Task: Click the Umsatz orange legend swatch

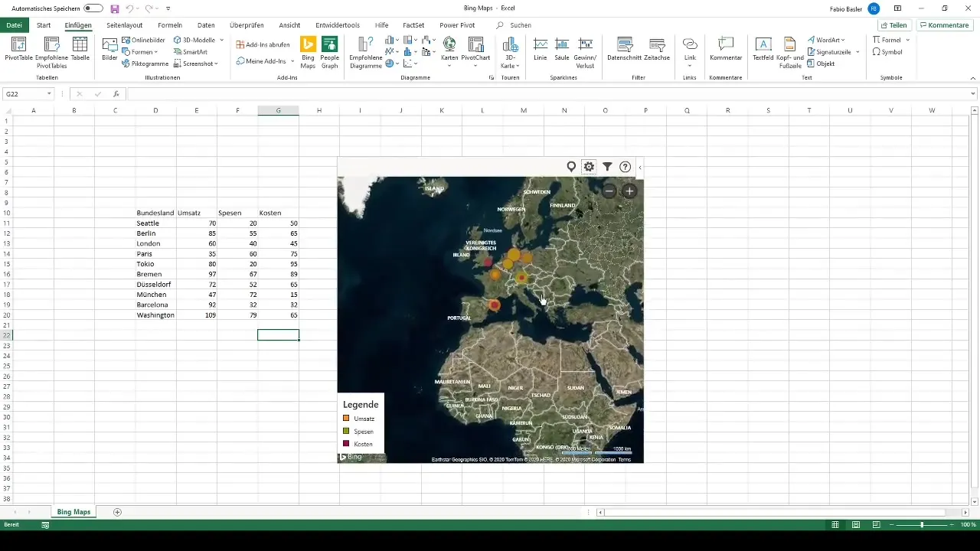Action: pyautogui.click(x=346, y=419)
